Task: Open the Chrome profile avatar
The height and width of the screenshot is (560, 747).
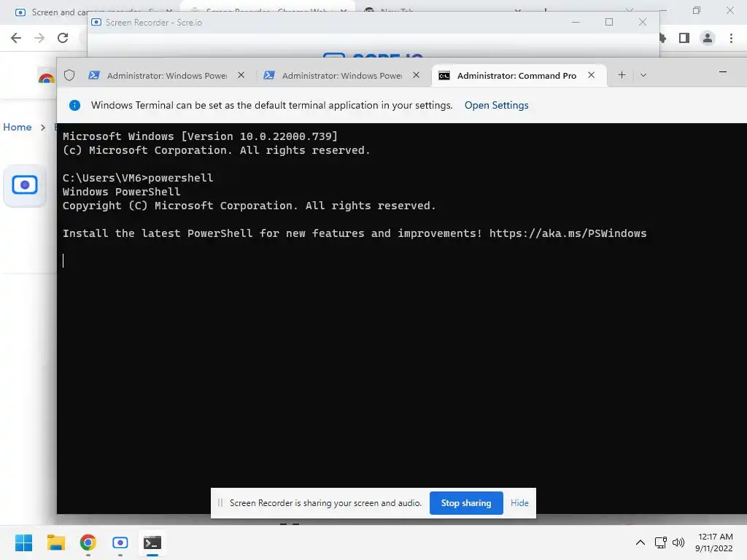Action: (x=708, y=38)
